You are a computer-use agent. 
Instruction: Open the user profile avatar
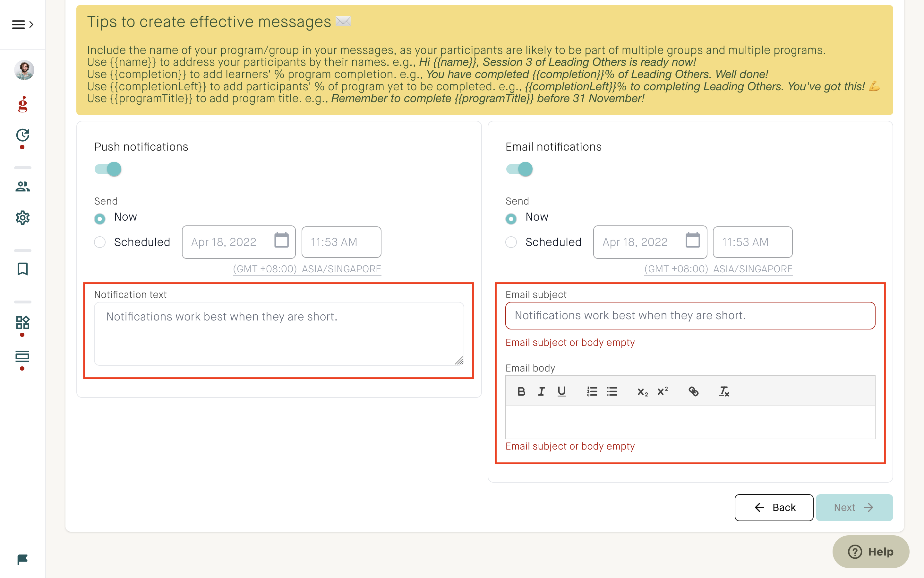[24, 70]
